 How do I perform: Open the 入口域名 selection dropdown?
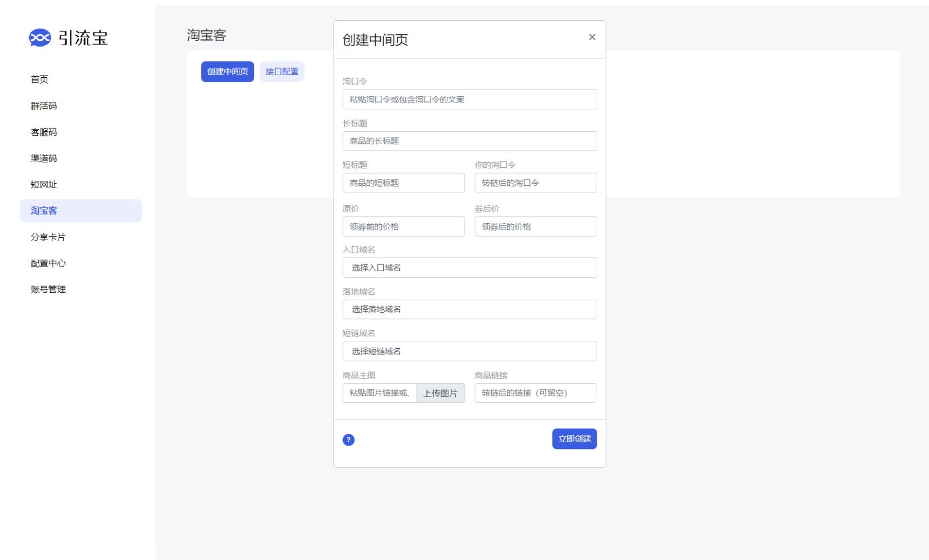point(469,268)
